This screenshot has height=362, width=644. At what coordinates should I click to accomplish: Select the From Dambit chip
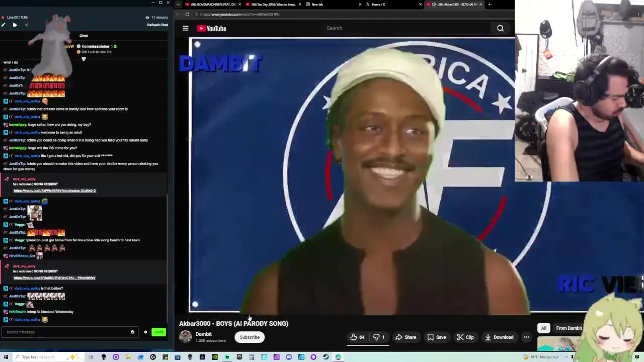click(x=569, y=328)
